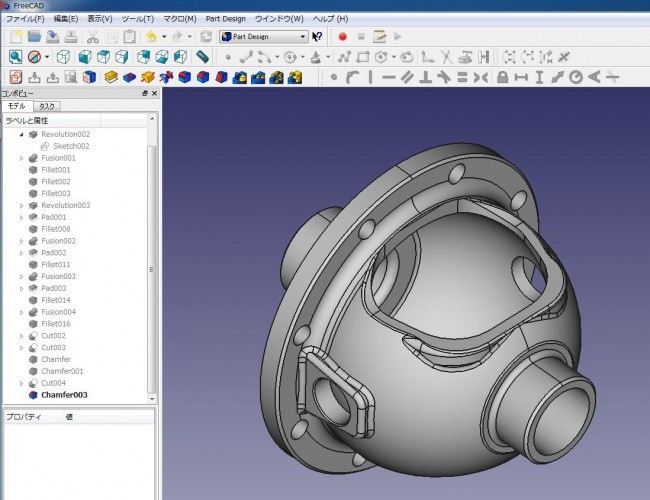Undo the last action

(x=151, y=36)
